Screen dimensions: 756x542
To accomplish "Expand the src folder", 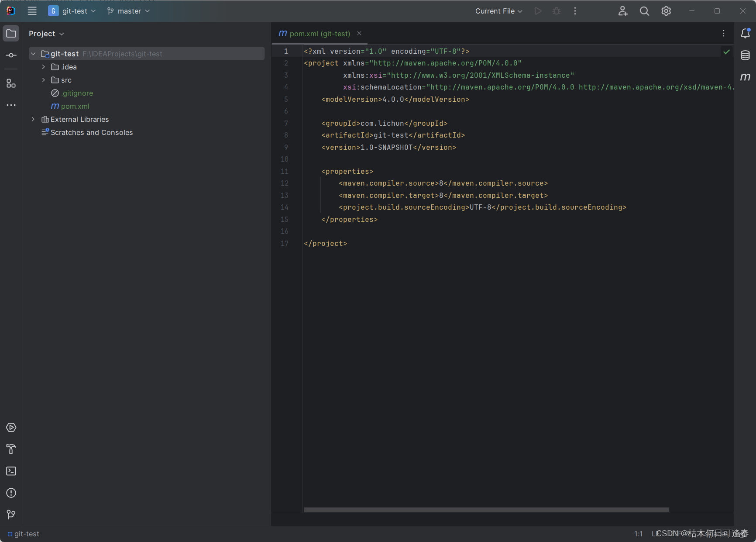I will [x=43, y=80].
